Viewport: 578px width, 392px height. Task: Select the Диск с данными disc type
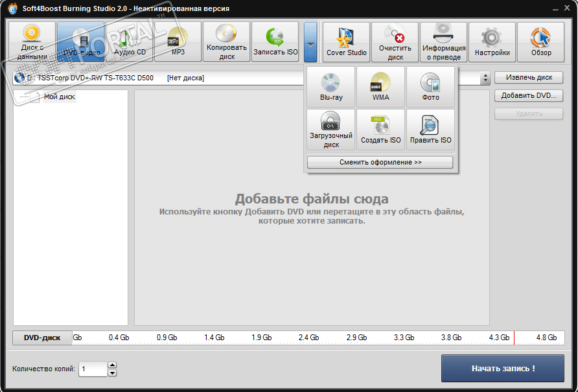pos(32,41)
